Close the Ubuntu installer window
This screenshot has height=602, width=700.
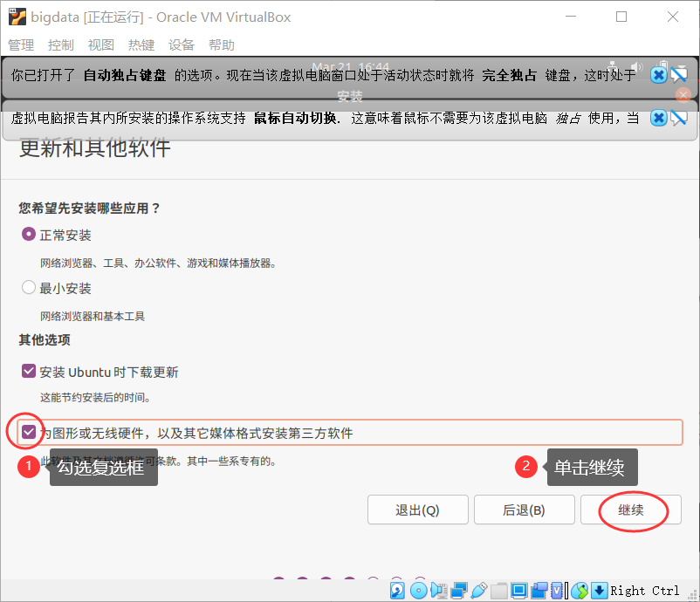click(x=683, y=94)
